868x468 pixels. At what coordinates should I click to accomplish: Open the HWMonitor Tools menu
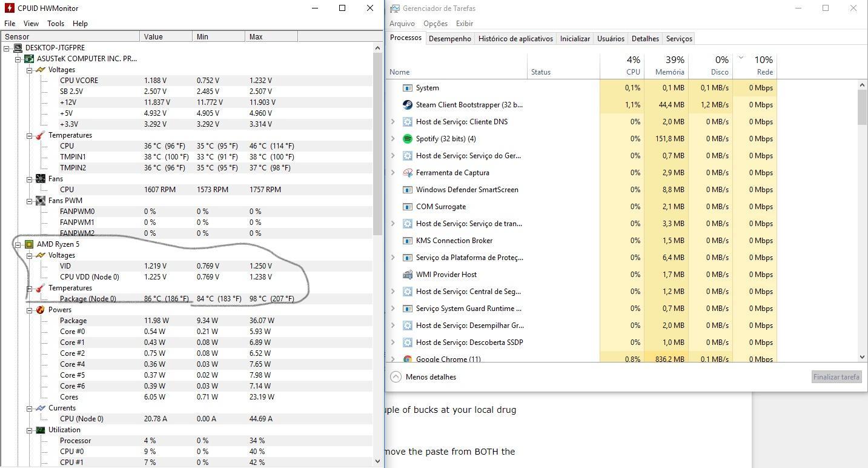coord(56,24)
